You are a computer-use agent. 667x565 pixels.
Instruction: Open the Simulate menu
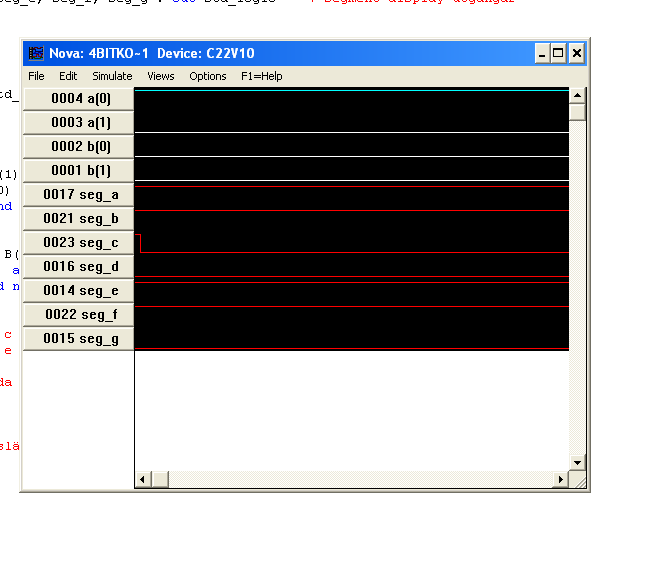[x=112, y=76]
